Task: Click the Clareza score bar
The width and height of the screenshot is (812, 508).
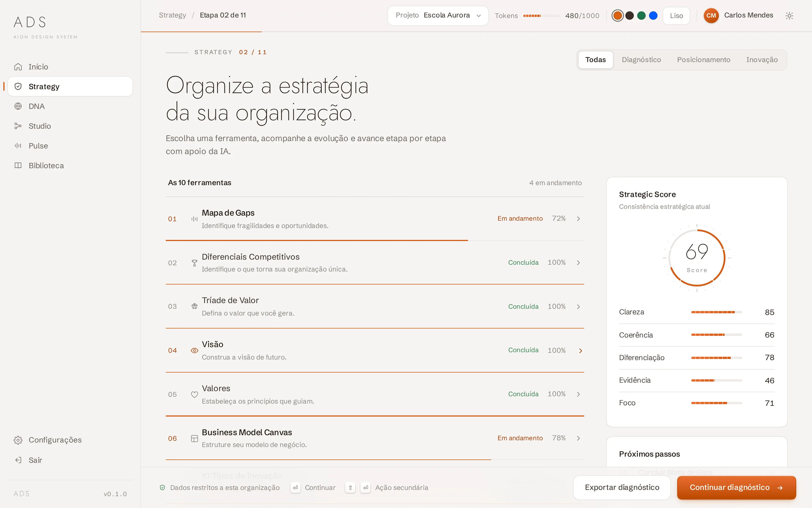Action: pos(716,312)
